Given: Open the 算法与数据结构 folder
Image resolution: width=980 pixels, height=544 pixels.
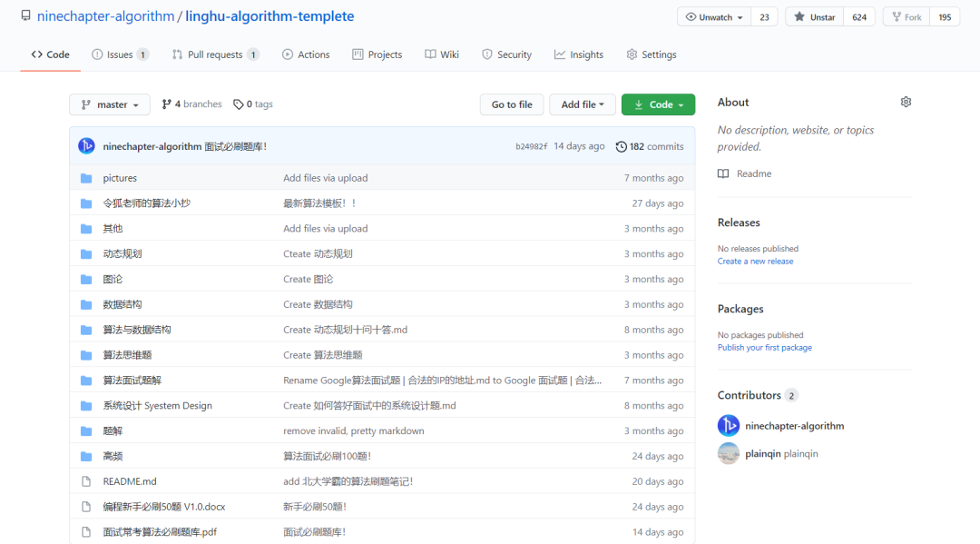Looking at the screenshot, I should [x=137, y=330].
